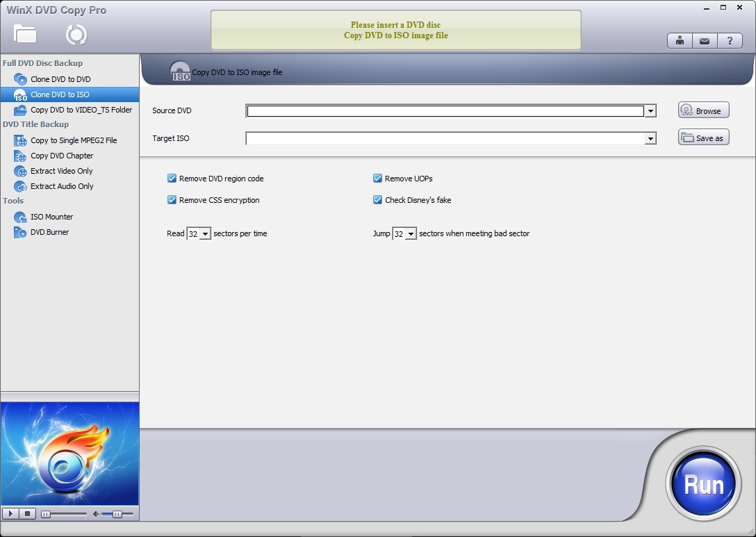This screenshot has height=537, width=756.
Task: Click the Clone DVD to DVD disc icon
Action: [x=20, y=79]
